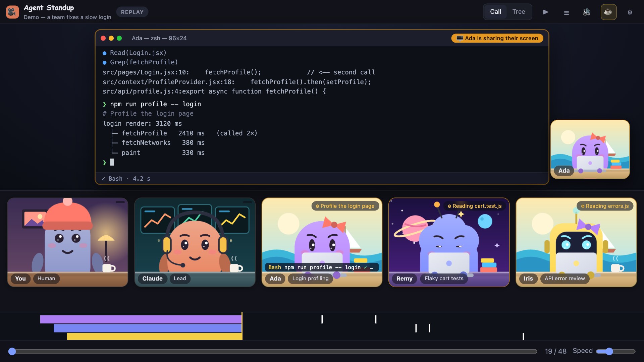
Task: Click the rightmost white timeline tick marker
Action: (x=523, y=337)
